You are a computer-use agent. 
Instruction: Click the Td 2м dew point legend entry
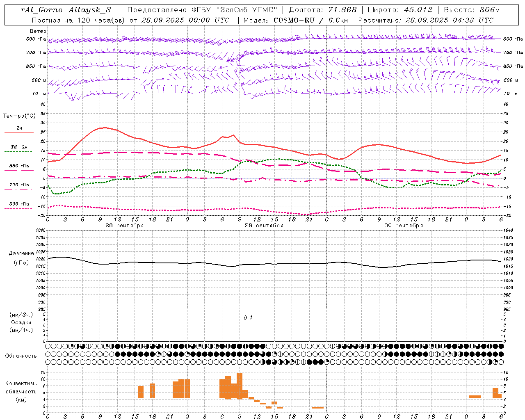(19, 147)
